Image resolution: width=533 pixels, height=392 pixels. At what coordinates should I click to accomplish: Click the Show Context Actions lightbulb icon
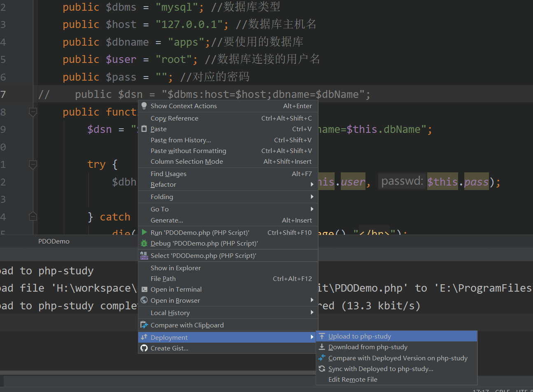pos(144,106)
